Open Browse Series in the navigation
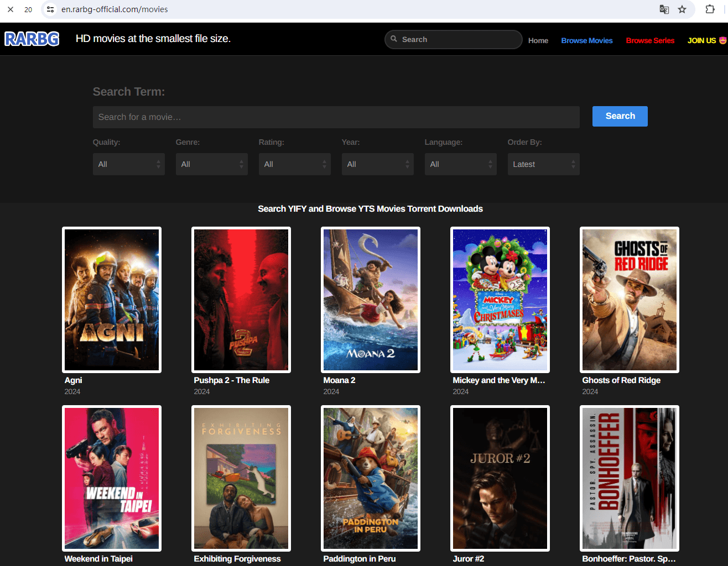 (650, 40)
